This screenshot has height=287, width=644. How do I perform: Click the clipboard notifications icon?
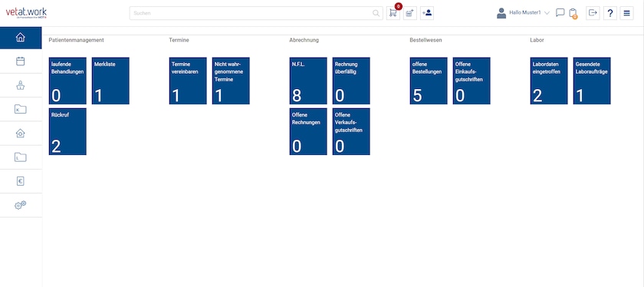tap(573, 14)
